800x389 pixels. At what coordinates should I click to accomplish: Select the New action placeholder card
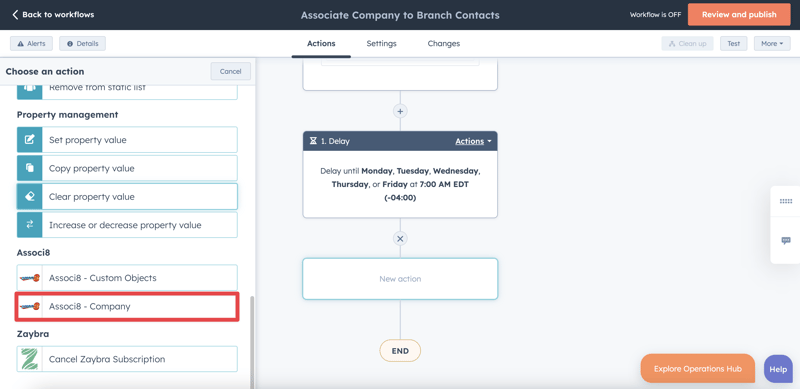tap(400, 279)
